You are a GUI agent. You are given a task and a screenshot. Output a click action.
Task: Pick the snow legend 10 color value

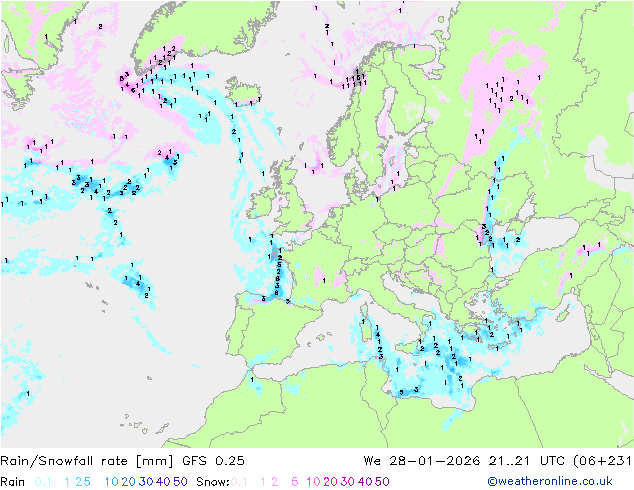point(313,482)
